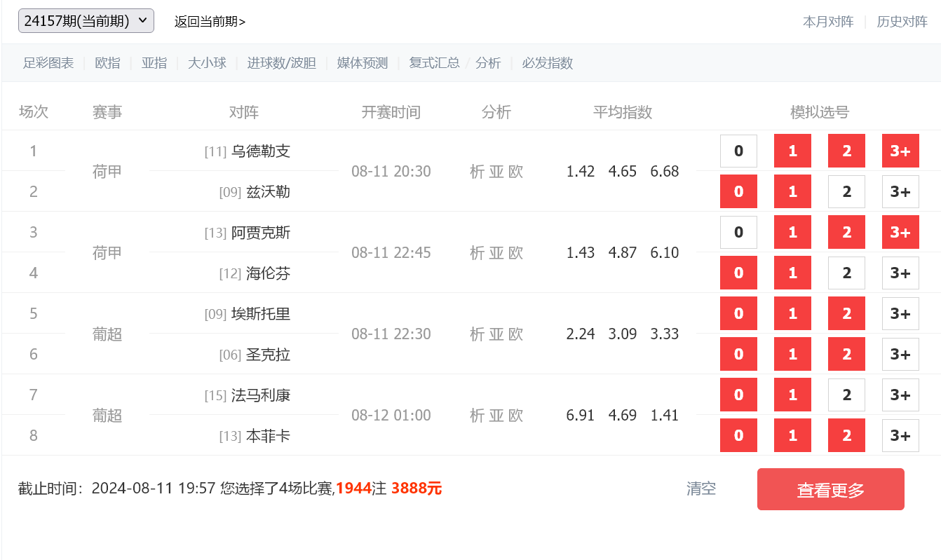Viewport: 941px width, 560px height.
Task: Toggle 3+ goals for 乌德勒支
Action: 900,151
